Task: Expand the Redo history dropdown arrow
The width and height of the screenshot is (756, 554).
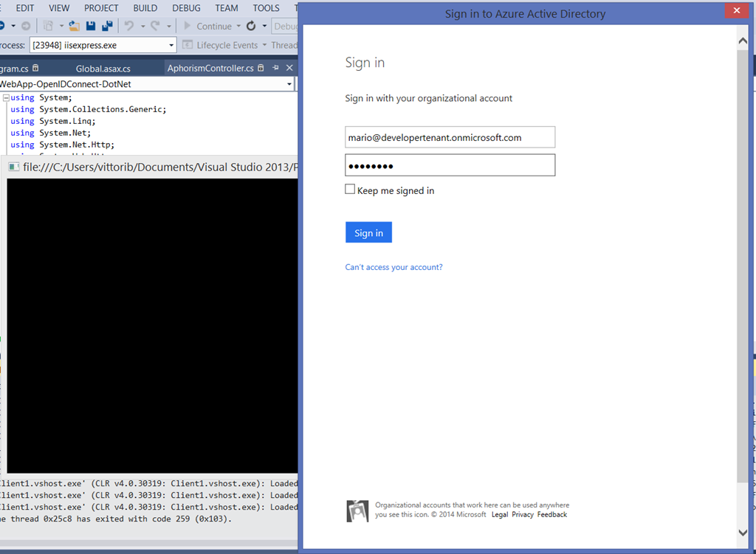Action: click(169, 26)
